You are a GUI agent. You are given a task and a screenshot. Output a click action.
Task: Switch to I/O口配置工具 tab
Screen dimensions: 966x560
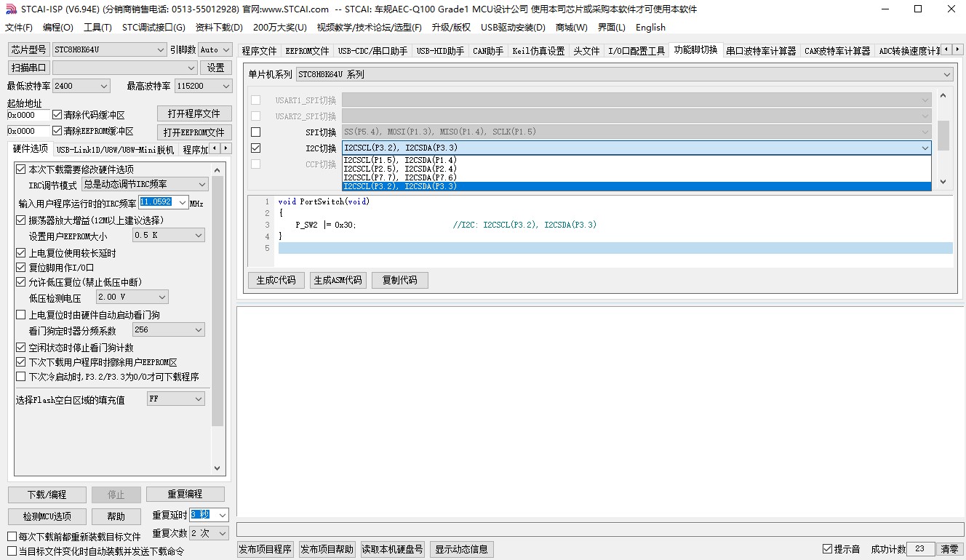636,51
